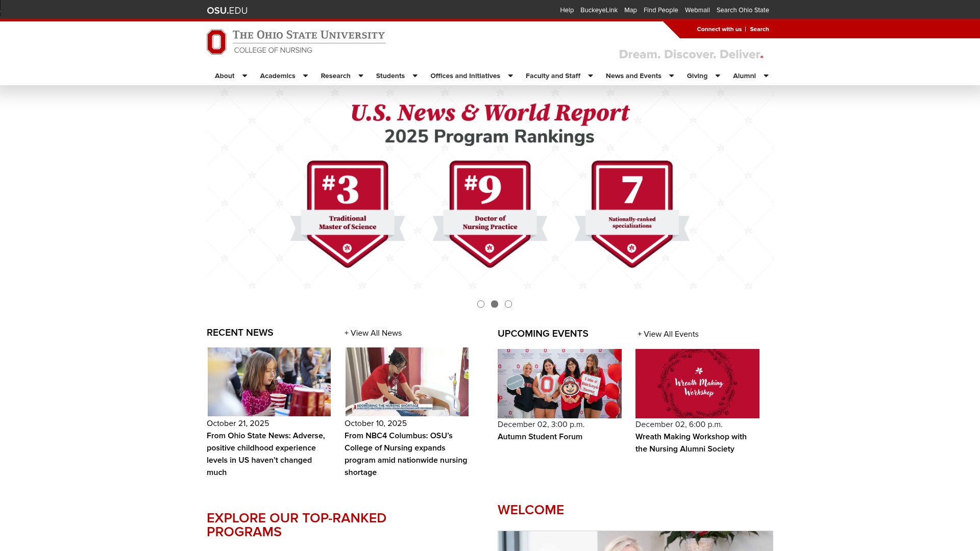This screenshot has width=980, height=551.
Task: Expand the Research dropdown arrow
Action: tap(360, 76)
